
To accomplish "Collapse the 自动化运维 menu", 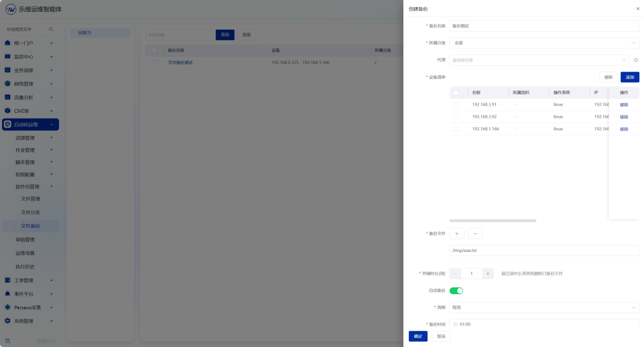I will click(x=52, y=124).
